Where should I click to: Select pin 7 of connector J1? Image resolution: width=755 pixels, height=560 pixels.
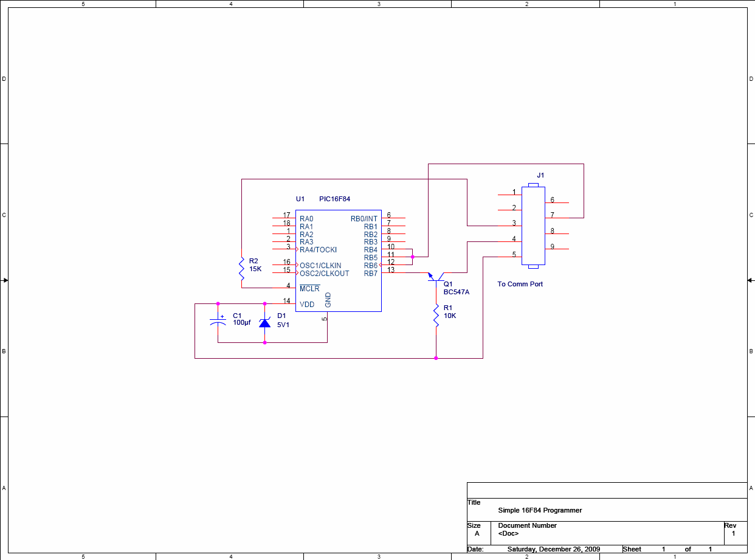pos(557,218)
